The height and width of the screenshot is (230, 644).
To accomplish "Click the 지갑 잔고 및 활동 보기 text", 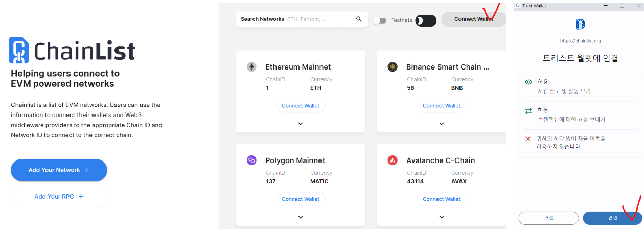I will (564, 91).
